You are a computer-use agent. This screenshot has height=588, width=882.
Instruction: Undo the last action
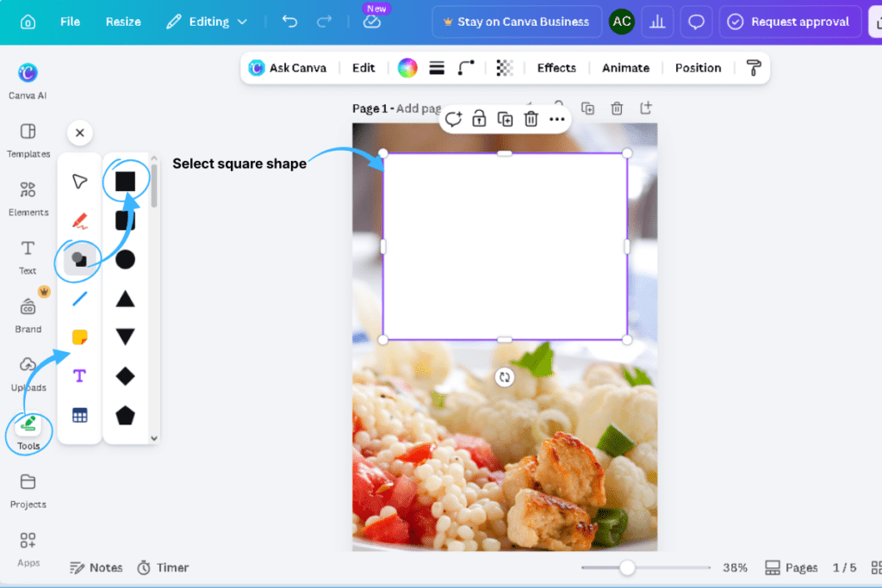[289, 22]
